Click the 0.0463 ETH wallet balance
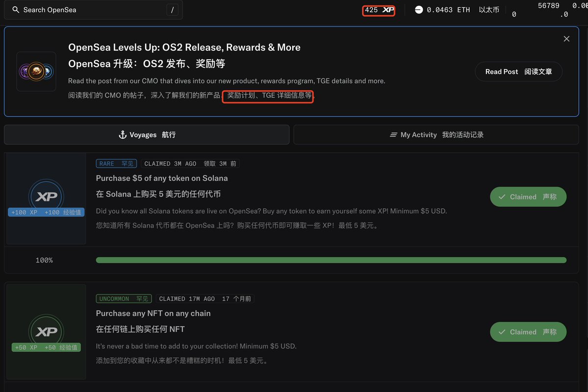 448,10
